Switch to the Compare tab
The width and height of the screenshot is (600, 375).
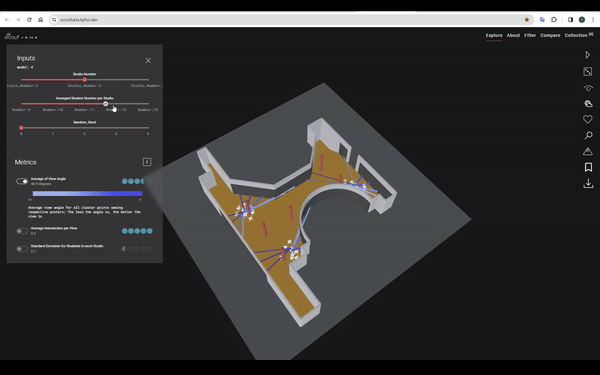[550, 35]
